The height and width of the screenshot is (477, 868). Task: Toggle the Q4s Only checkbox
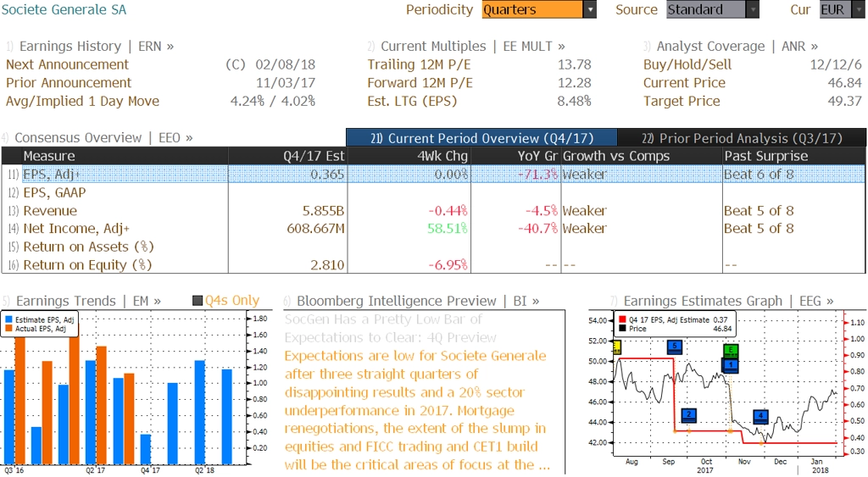(197, 301)
